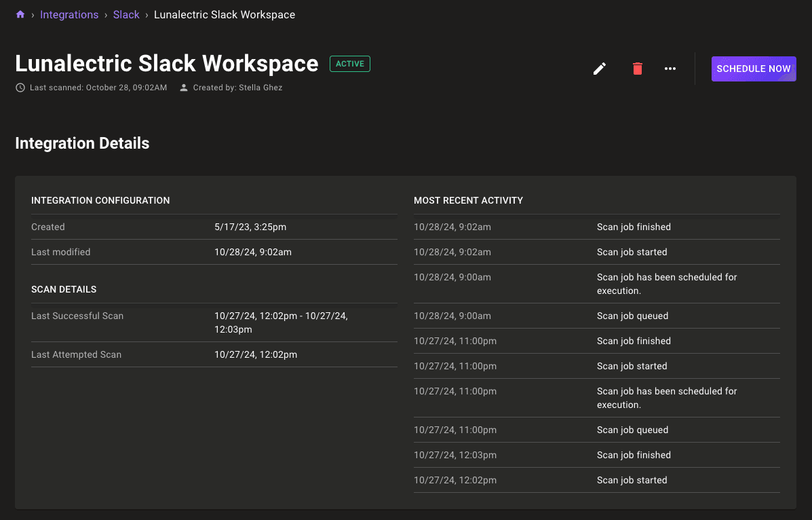Click the Integration Details section heading

82,143
